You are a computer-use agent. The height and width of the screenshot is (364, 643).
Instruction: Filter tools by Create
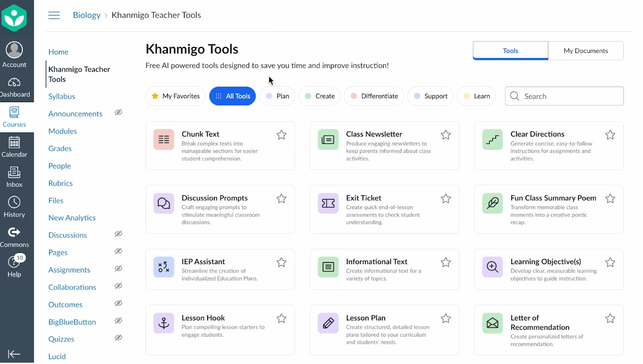319,96
